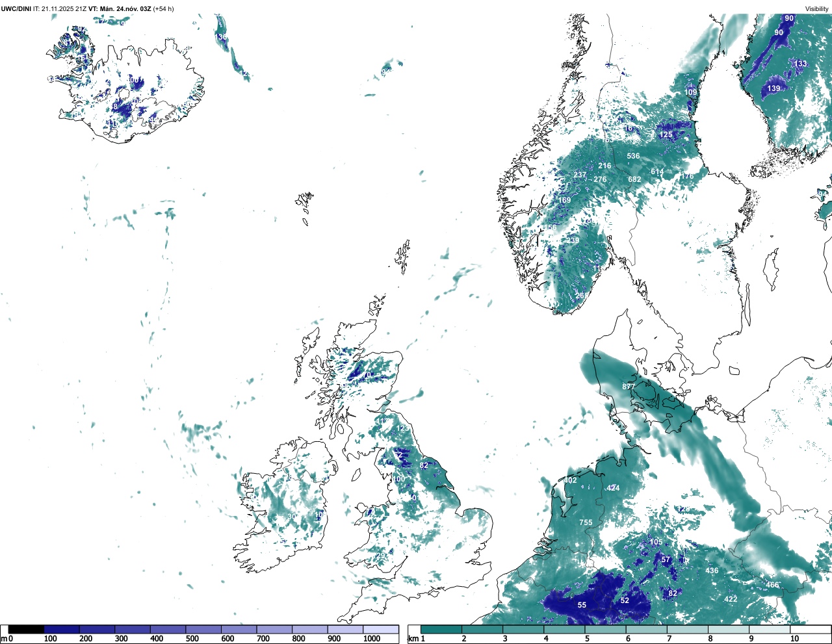Click the '500' tick label on metre scale
Image resolution: width=832 pixels, height=644 pixels.
tap(192, 639)
